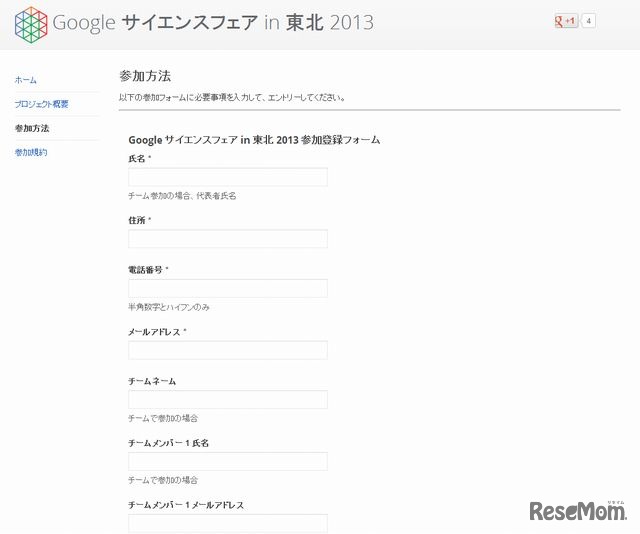Click the メールアドレス input field
The width and height of the screenshot is (640, 534).
tap(228, 350)
